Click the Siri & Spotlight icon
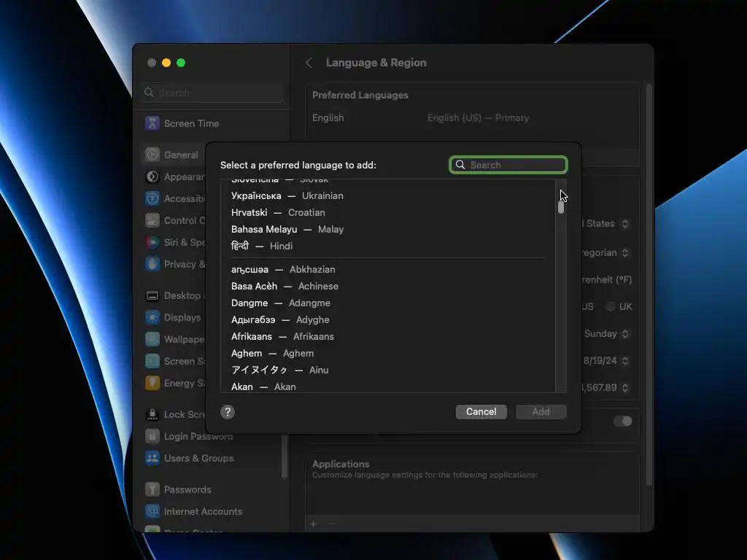This screenshot has width=747, height=560. click(x=152, y=242)
